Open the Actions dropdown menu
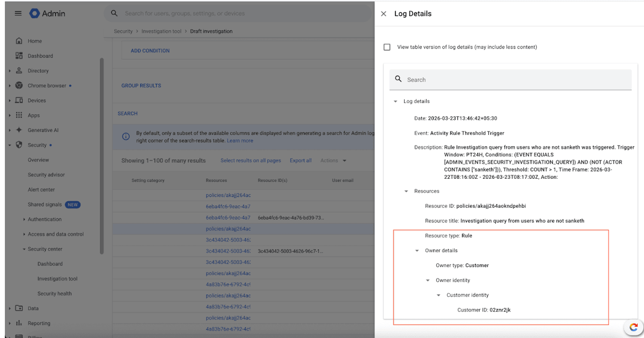Screen dimensions: 644x338 (x=333, y=160)
